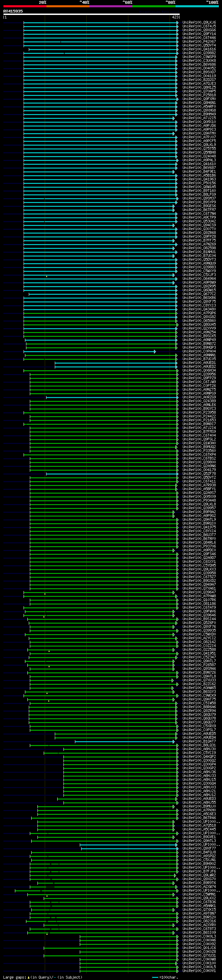Screen dimensions: 222x980
Task: Select hit UniRef100_B4FQJ8
Action: point(199,852)
